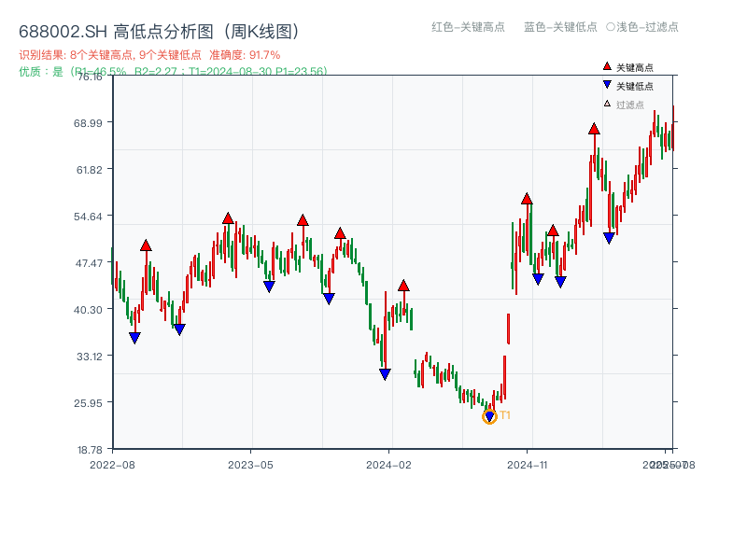Screen dimensions: 747x560
Task: Click the 浅色-过滤点 header label
Action: 647,27
